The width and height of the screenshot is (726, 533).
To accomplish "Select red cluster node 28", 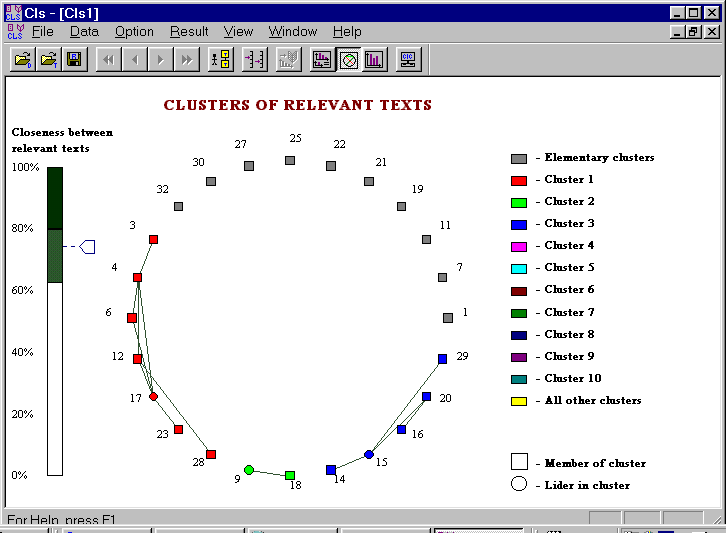I will coord(211,454).
